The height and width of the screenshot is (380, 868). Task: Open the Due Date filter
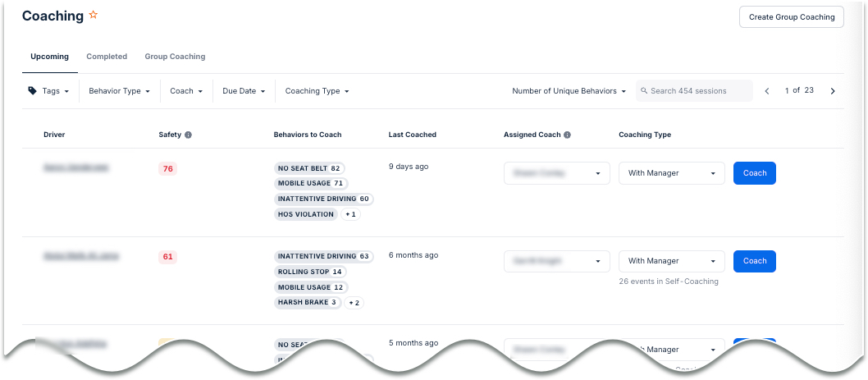tap(244, 91)
